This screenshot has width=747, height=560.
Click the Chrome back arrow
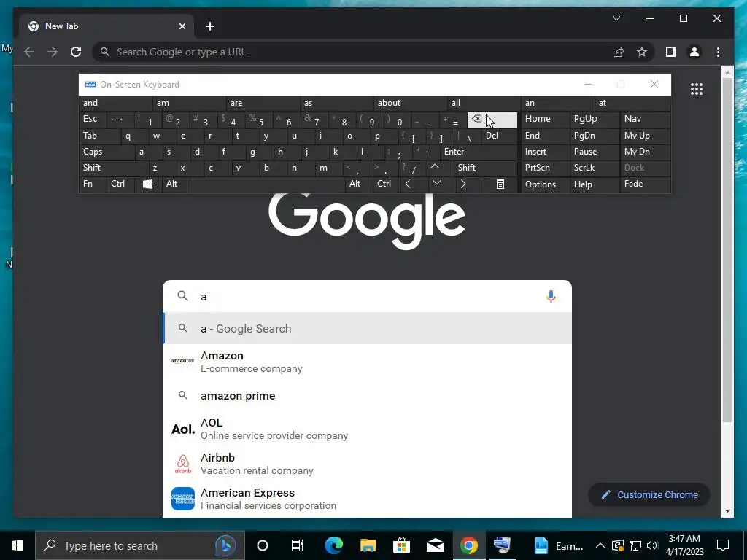[x=29, y=52]
